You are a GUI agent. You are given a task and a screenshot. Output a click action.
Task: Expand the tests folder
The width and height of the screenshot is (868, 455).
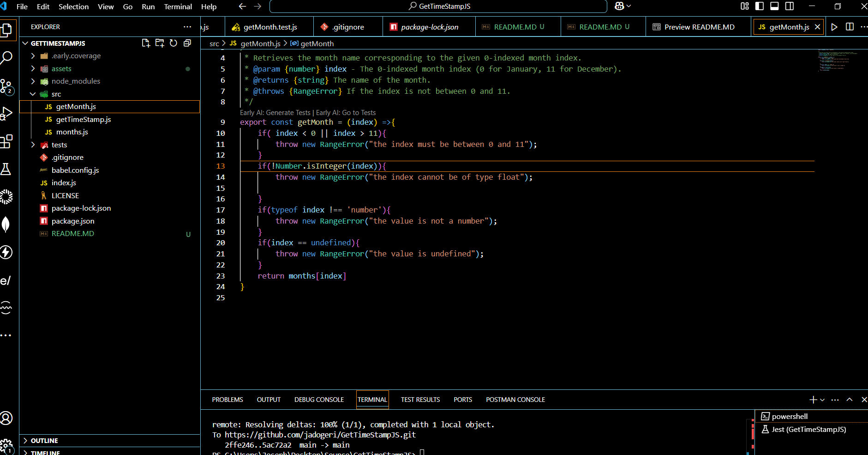(33, 145)
